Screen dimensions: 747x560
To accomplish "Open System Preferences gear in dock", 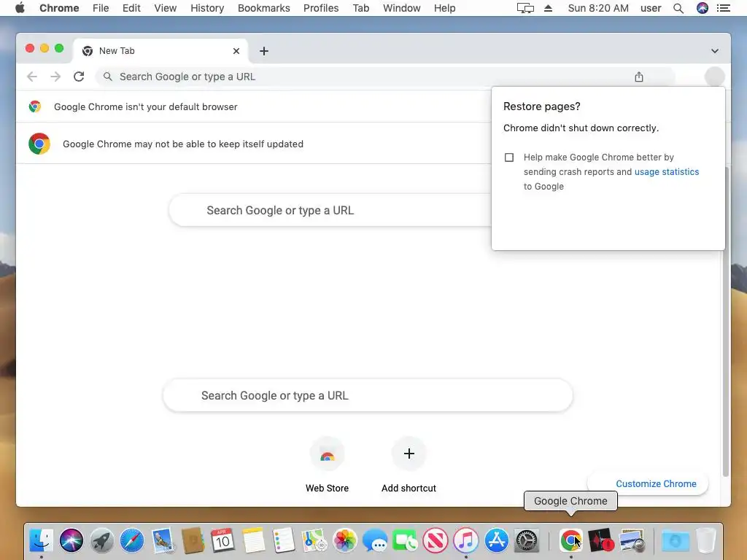I will coord(527,540).
